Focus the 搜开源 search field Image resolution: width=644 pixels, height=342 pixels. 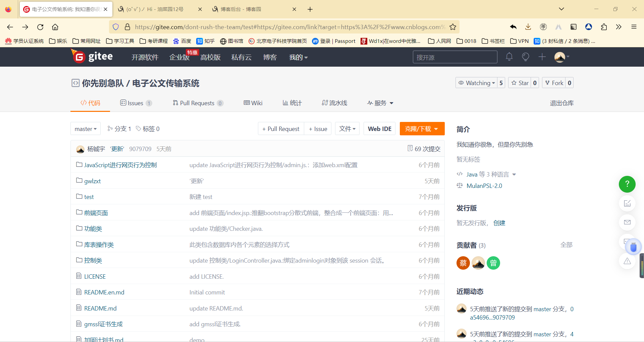455,57
